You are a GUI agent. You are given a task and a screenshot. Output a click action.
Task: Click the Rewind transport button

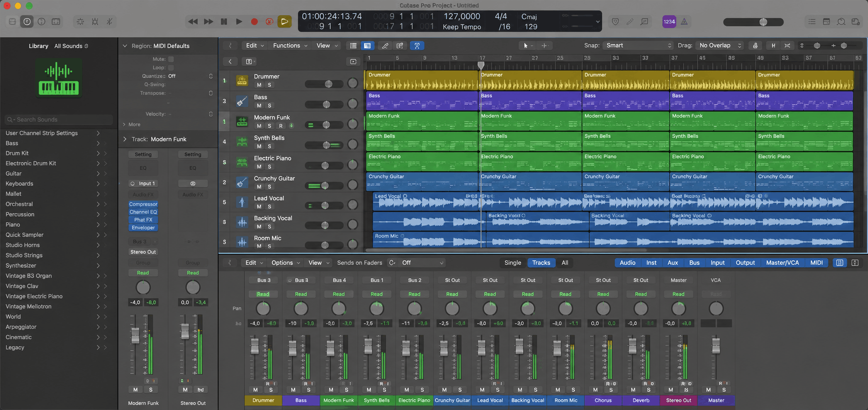193,21
